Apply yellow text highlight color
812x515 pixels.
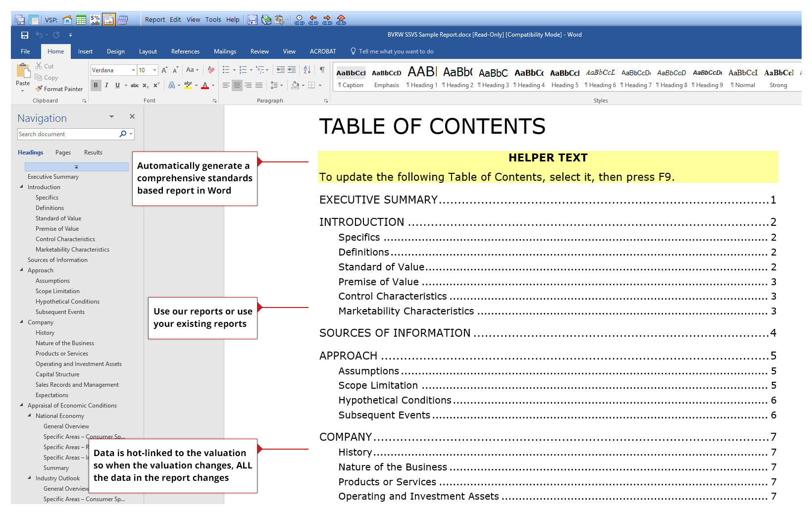click(x=188, y=85)
